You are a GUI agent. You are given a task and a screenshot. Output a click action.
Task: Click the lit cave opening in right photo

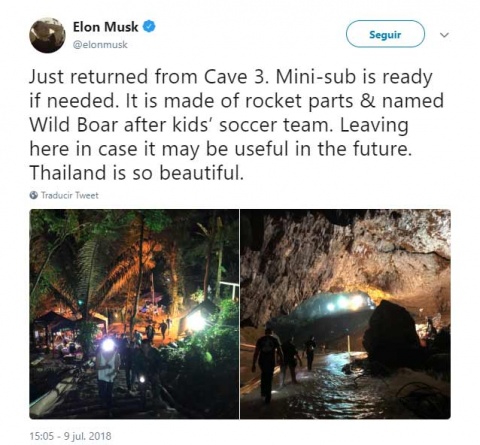342,305
